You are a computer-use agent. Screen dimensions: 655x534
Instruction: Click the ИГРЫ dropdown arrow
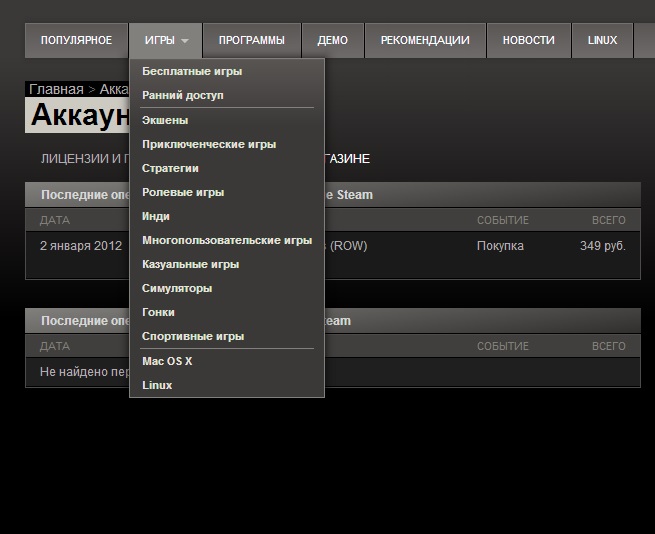pos(184,41)
